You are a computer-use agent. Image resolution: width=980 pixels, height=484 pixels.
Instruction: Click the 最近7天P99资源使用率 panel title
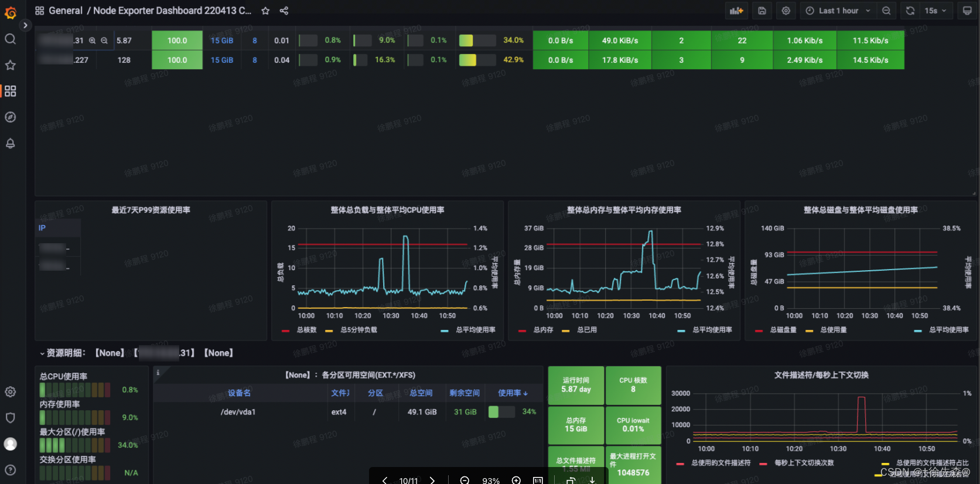tap(151, 210)
